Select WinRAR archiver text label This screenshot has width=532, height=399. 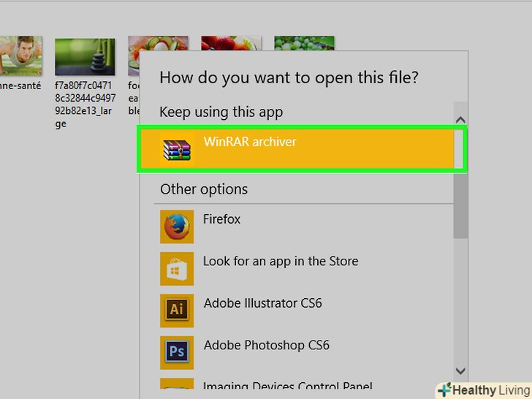[250, 142]
